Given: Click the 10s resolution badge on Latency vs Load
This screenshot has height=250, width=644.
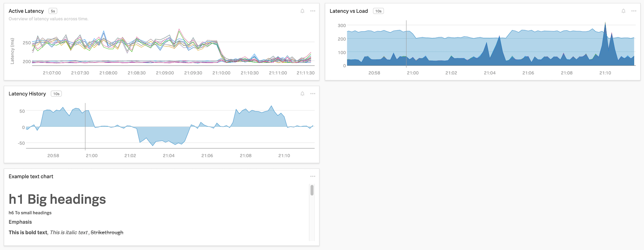Looking at the screenshot, I should coord(378,11).
